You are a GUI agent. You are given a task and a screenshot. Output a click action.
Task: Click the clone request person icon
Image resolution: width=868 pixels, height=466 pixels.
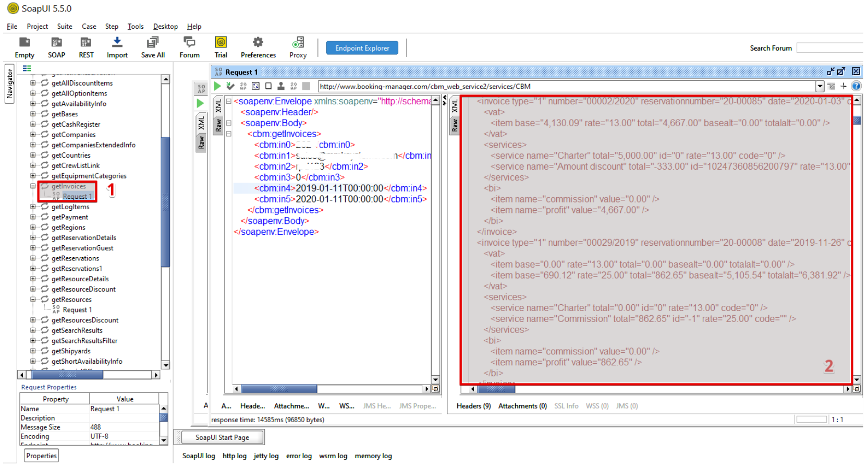[x=281, y=86]
